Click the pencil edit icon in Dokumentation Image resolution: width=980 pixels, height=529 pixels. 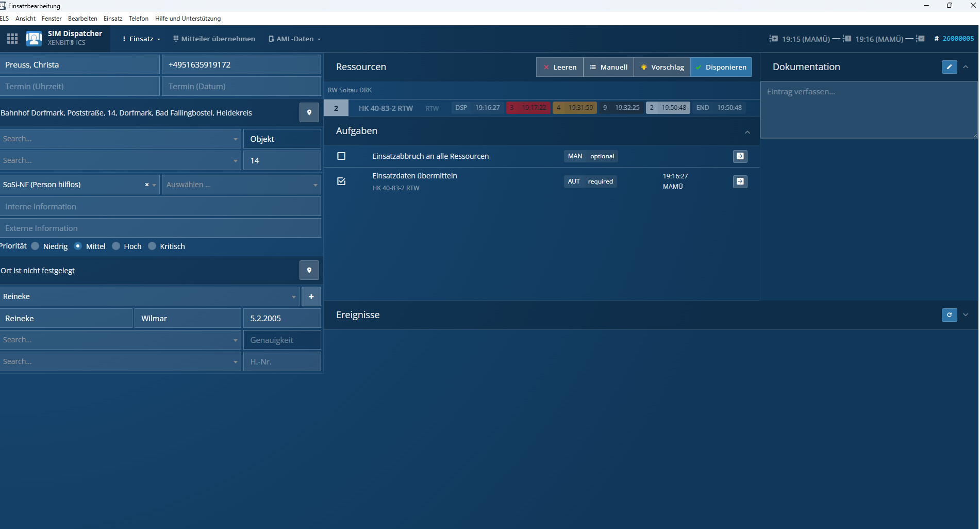pos(949,67)
